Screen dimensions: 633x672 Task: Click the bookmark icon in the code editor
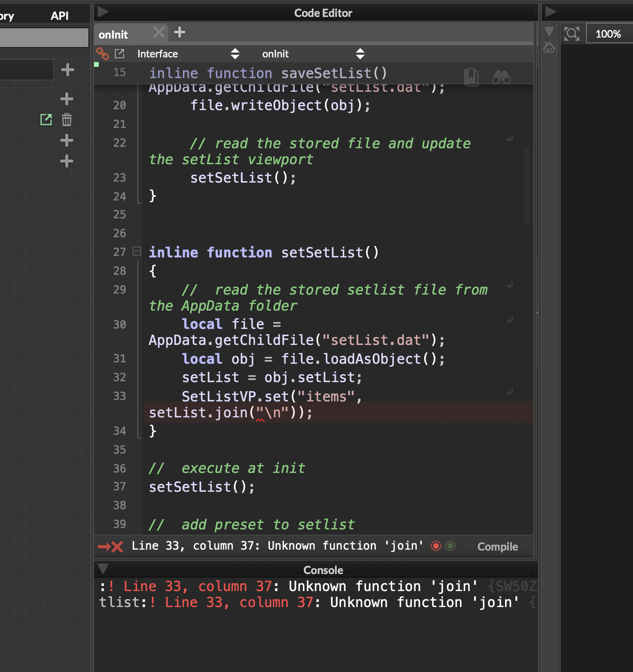tap(471, 76)
